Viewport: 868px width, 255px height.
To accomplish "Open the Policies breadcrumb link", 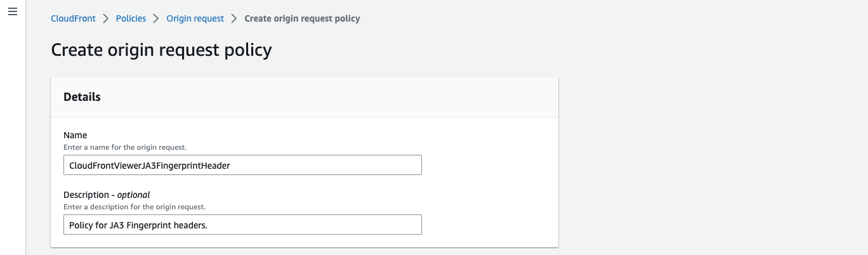I will coord(131,18).
